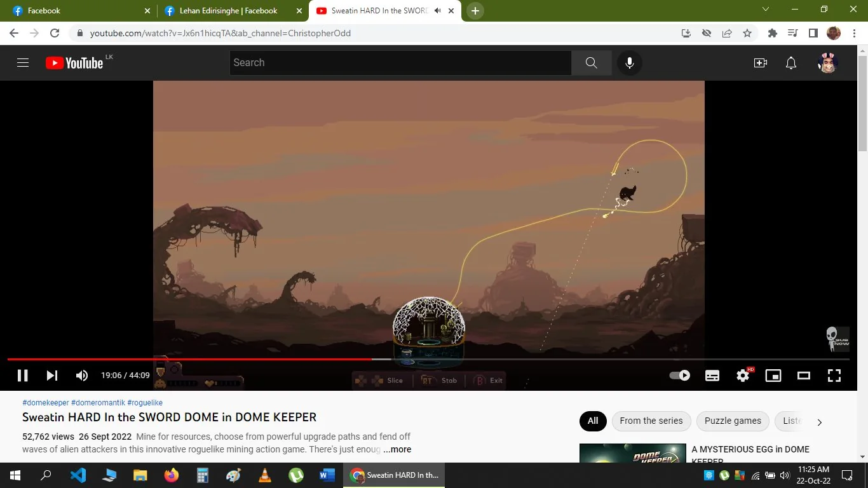Toggle the autoplay switch
This screenshot has height=488, width=868.
[680, 376]
